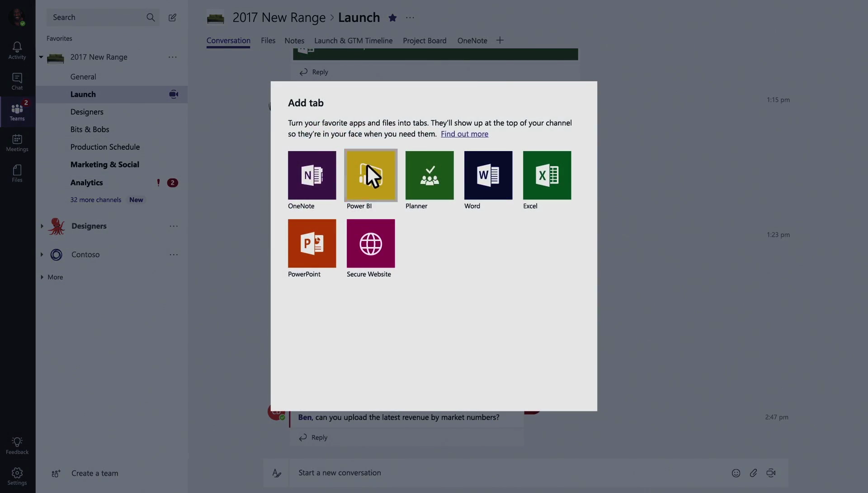Open the OneNote tab
Image resolution: width=868 pixels, height=493 pixels.
pos(472,41)
